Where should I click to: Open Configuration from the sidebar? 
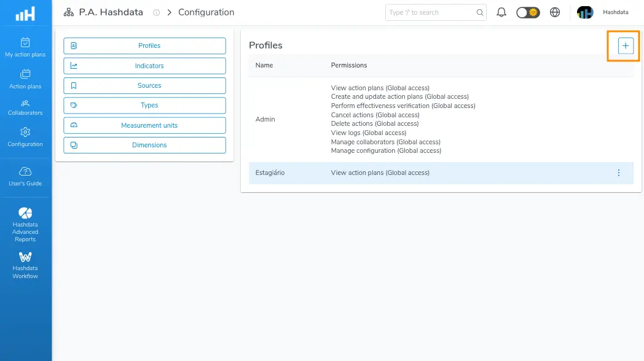point(25,137)
